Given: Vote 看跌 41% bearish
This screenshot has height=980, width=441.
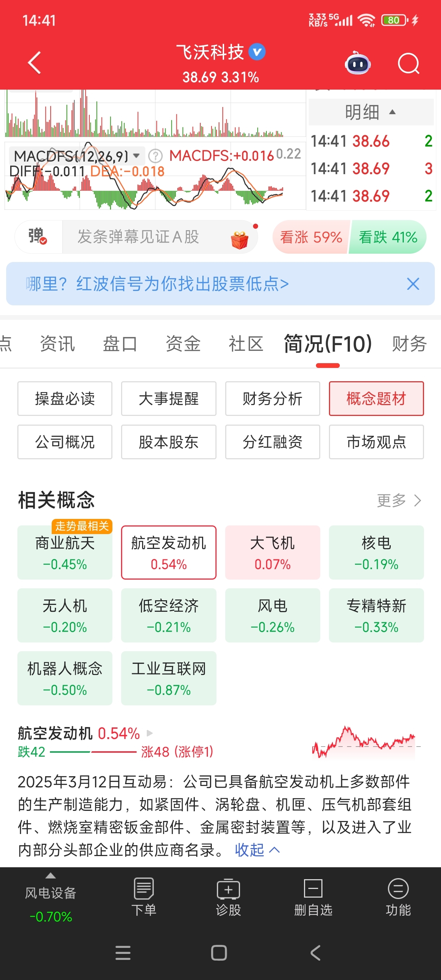Looking at the screenshot, I should [x=388, y=237].
